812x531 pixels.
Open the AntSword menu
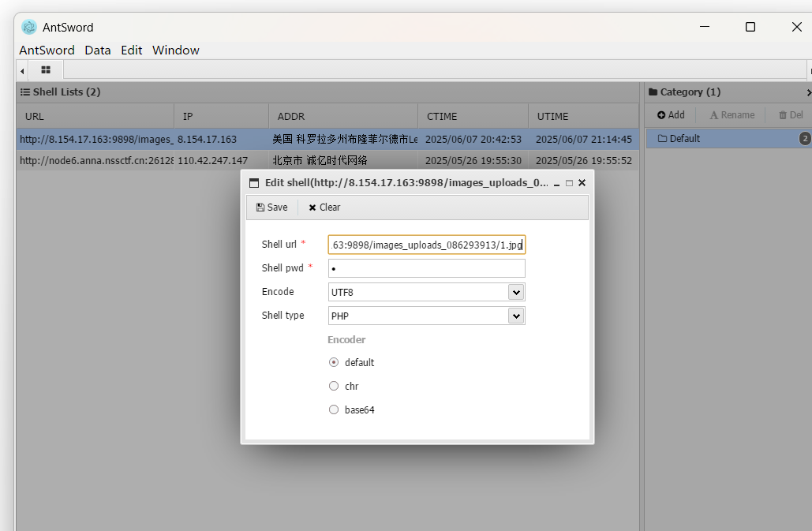47,50
